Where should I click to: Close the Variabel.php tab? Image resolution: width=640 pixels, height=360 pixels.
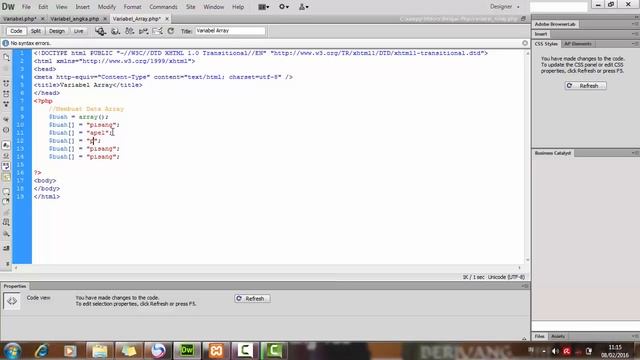coord(42,19)
